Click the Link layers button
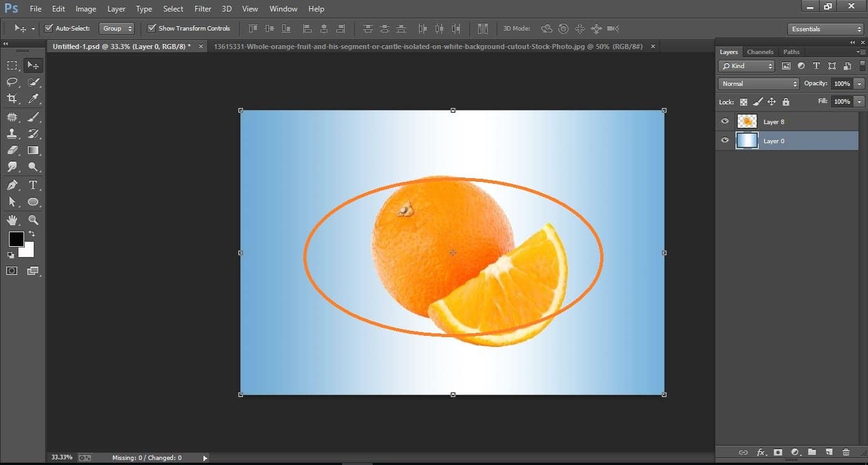 pyautogui.click(x=743, y=452)
